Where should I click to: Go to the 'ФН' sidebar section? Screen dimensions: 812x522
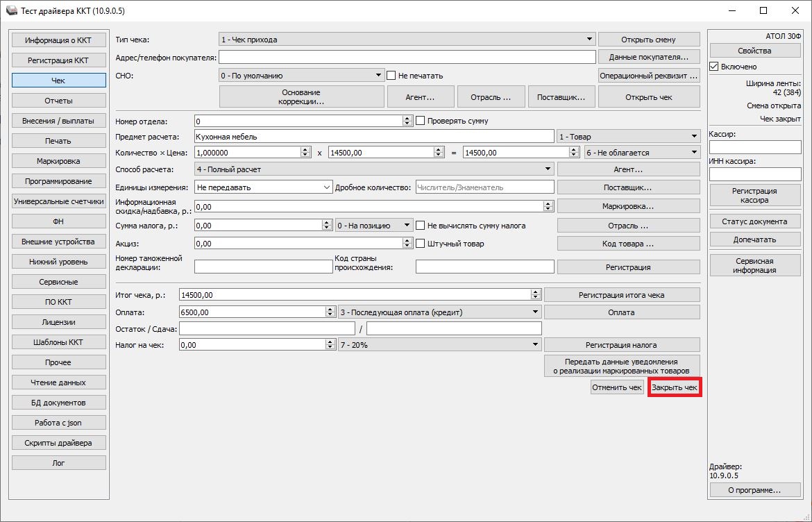(58, 221)
